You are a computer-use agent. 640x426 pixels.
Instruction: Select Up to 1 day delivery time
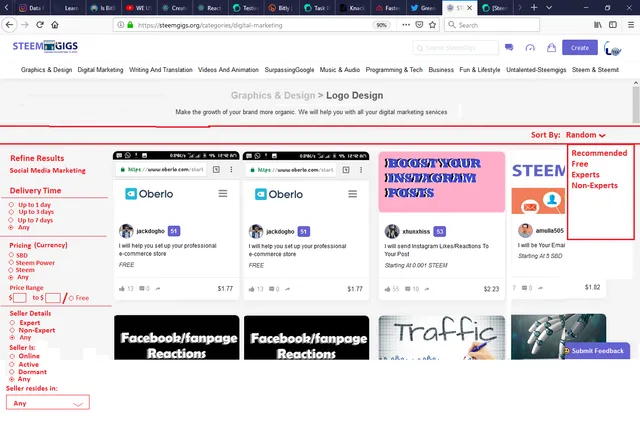(x=11, y=204)
